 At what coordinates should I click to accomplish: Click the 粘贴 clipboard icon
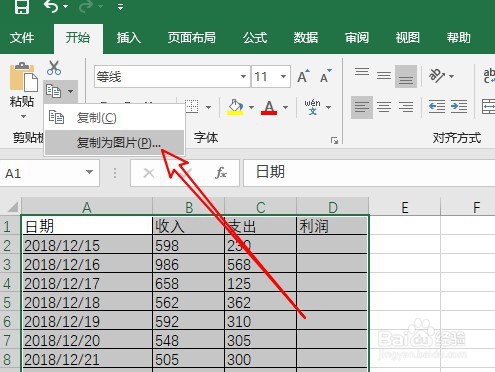(23, 77)
